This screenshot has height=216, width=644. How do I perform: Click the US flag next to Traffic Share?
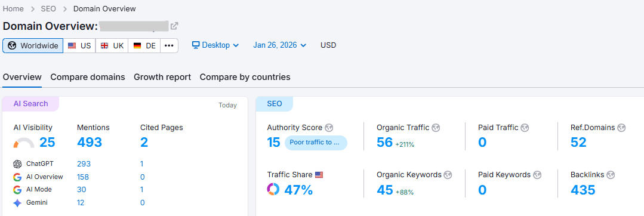(319, 175)
